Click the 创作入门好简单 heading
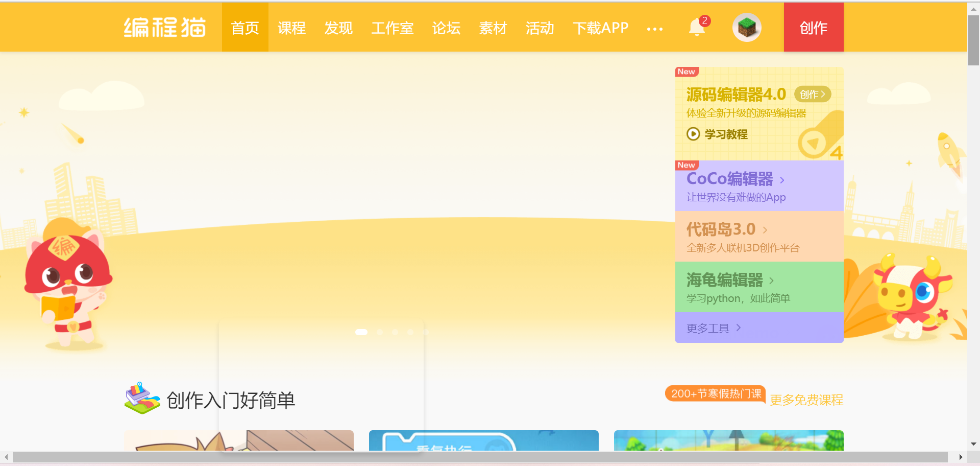Viewport: 980px width, 466px height. coord(231,400)
